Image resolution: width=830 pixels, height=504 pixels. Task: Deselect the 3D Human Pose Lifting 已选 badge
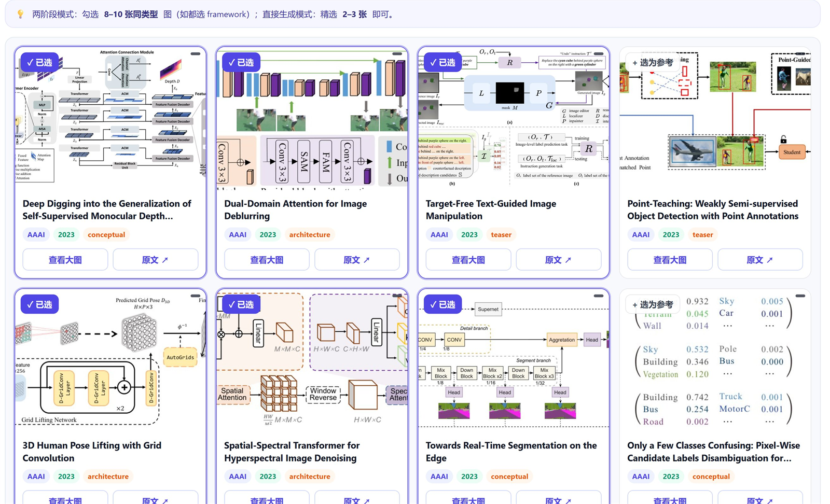(39, 304)
